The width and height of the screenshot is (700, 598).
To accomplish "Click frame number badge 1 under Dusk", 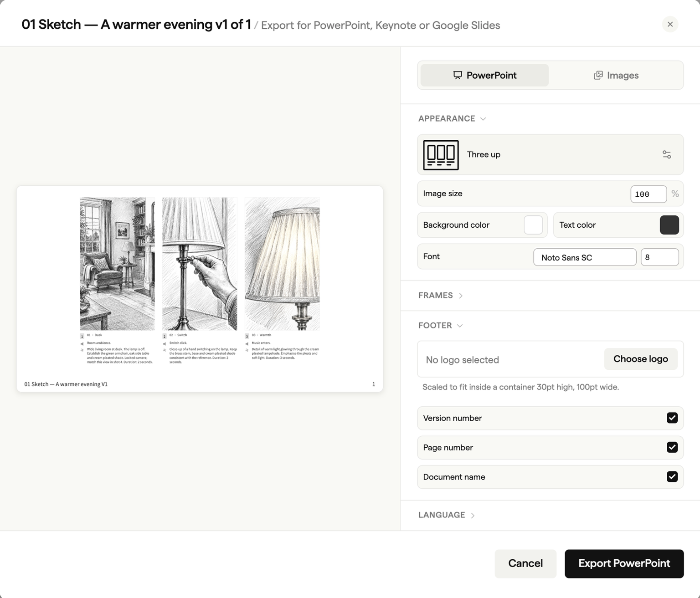I will click(82, 336).
